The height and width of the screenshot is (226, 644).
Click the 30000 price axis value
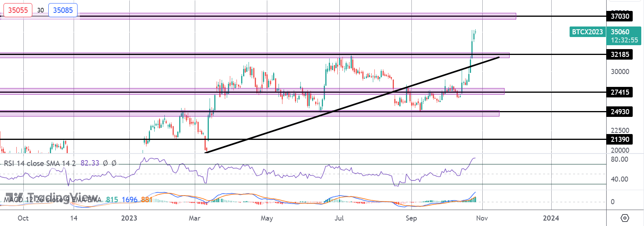(x=620, y=71)
